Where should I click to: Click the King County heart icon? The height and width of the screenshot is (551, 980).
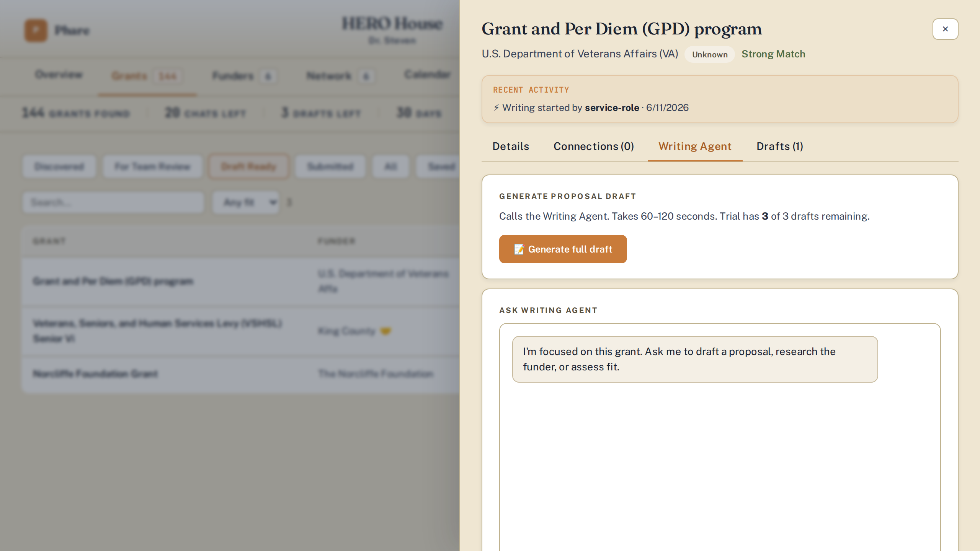[385, 331]
